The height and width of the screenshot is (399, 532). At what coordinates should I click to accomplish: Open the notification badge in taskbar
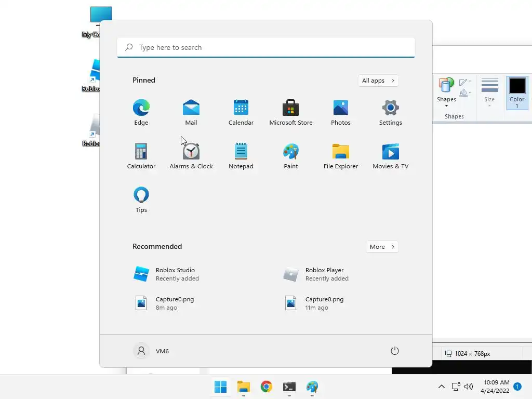[x=517, y=387]
